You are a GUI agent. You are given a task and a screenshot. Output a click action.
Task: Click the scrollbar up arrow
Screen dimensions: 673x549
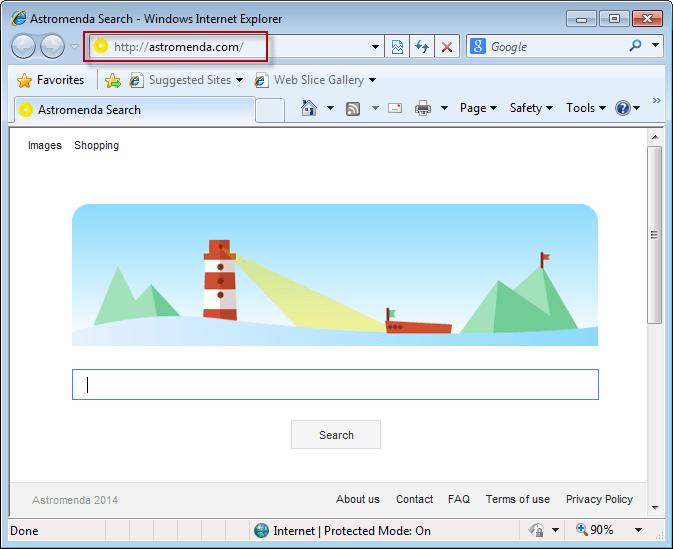[655, 137]
